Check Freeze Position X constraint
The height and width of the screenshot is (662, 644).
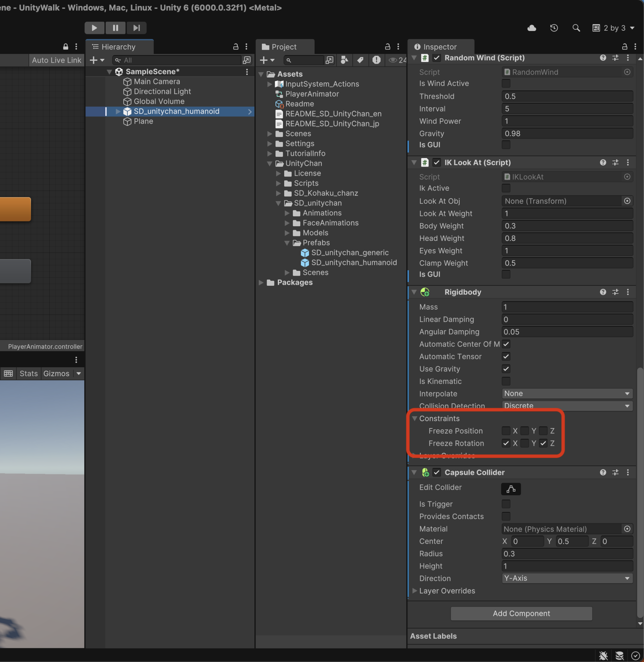pyautogui.click(x=506, y=431)
